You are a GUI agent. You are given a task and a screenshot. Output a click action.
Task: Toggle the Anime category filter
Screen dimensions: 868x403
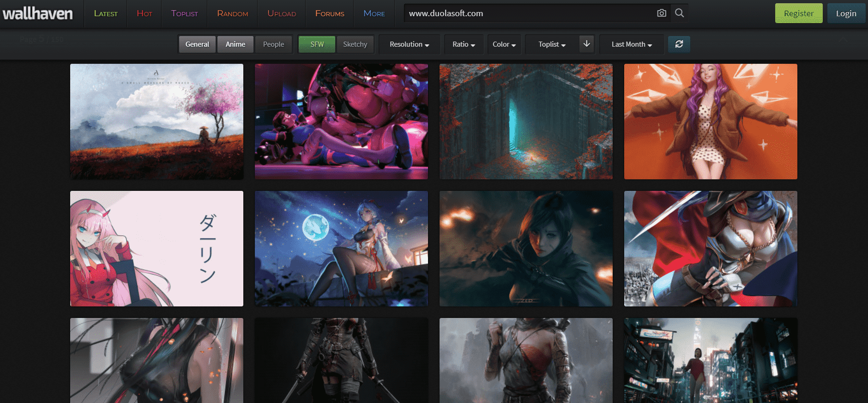point(235,44)
